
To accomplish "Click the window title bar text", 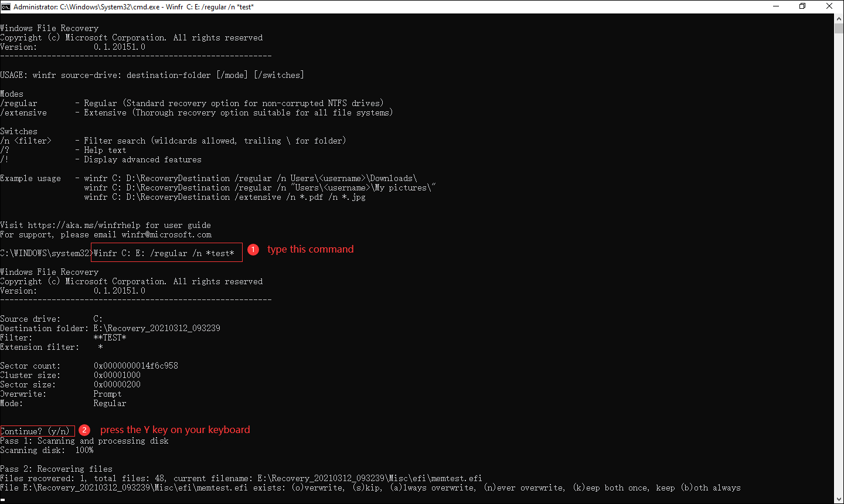I will click(x=134, y=6).
